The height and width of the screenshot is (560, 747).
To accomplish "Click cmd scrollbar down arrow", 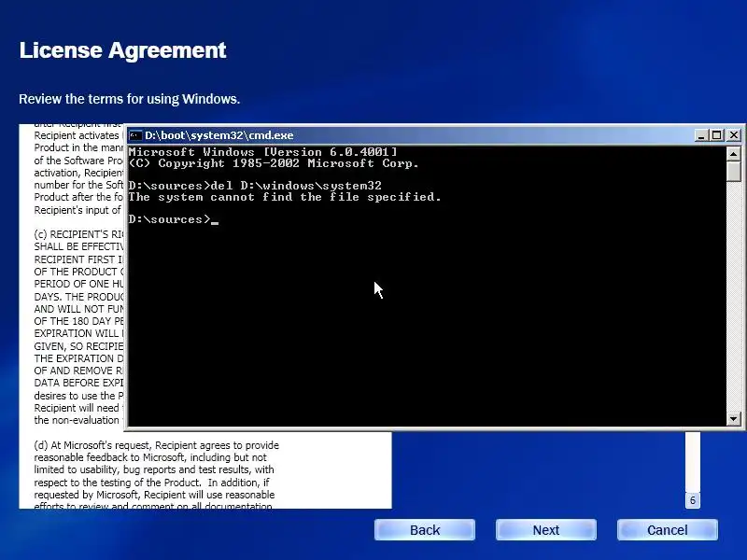I will click(x=733, y=419).
